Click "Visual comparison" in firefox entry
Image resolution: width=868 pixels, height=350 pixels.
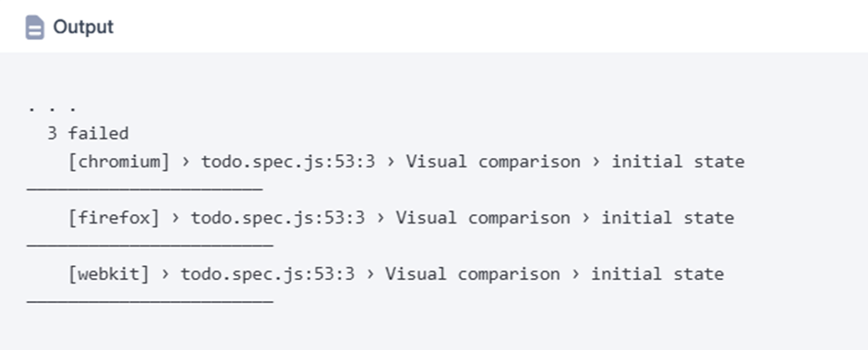[483, 218]
